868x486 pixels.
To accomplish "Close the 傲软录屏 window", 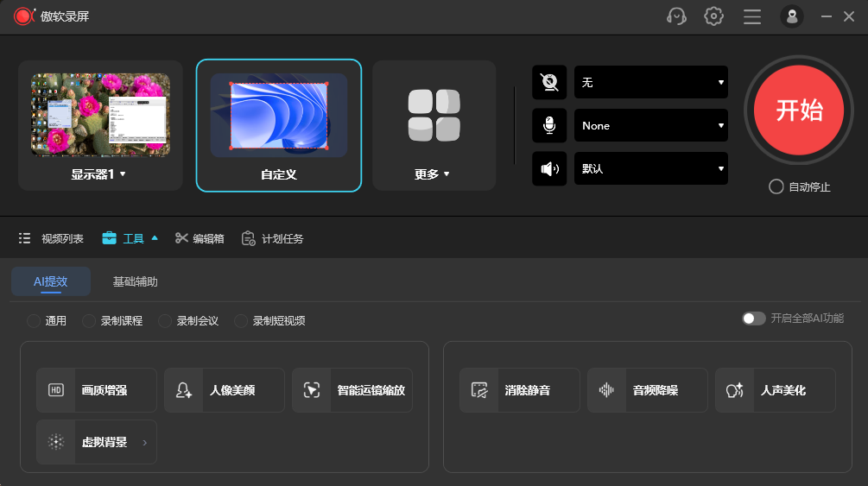I will coord(849,16).
